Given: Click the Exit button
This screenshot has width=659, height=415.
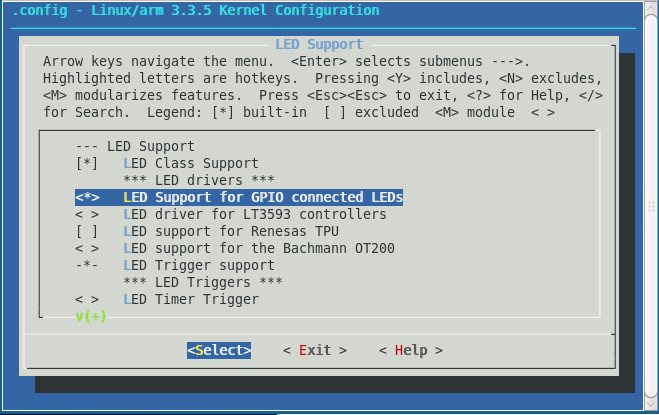Looking at the screenshot, I should point(315,350).
